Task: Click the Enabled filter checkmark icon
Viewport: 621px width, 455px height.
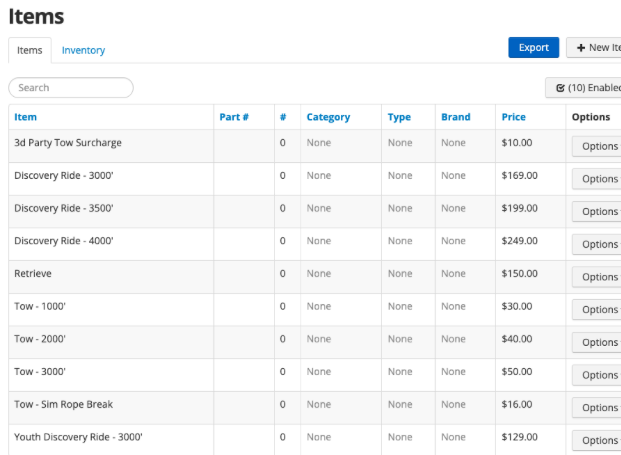Action: pos(560,88)
